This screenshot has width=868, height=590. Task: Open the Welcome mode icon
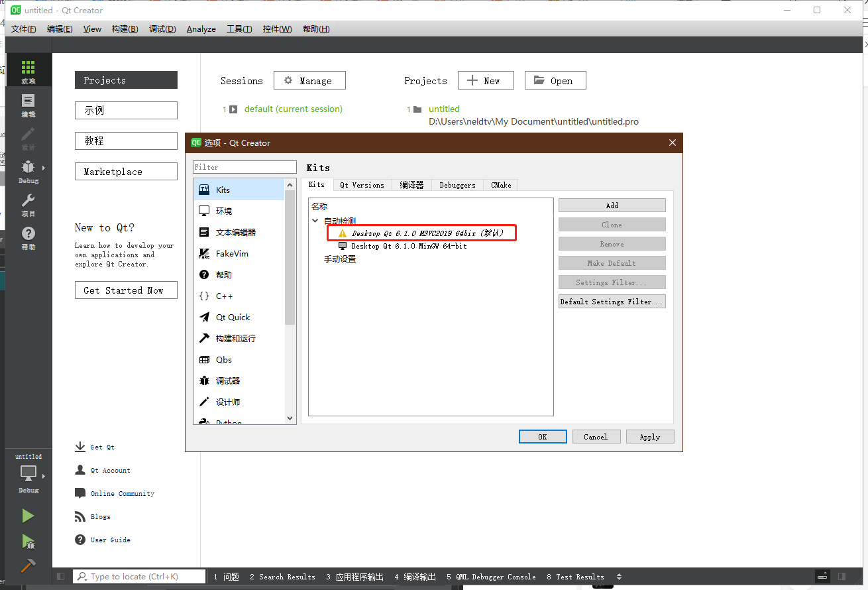pyautogui.click(x=28, y=72)
